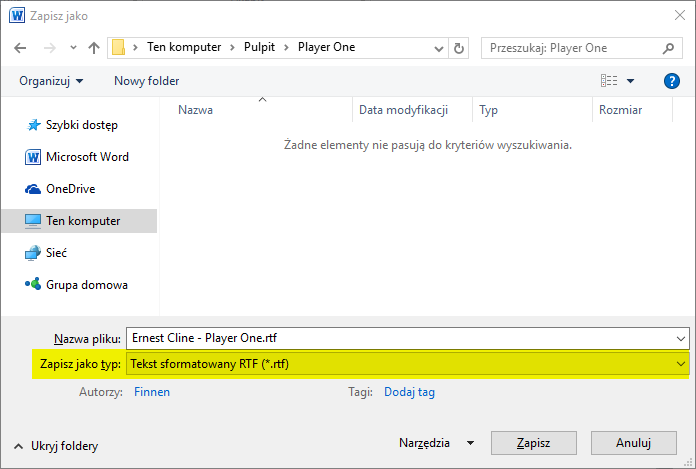Open Szybki dostęp in the sidebar
The width and height of the screenshot is (696, 469).
82,125
